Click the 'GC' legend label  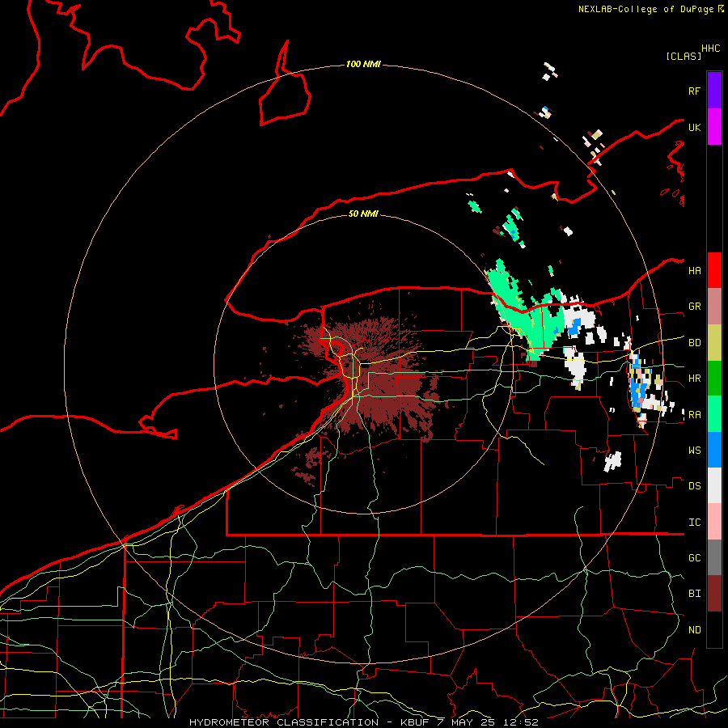(694, 558)
